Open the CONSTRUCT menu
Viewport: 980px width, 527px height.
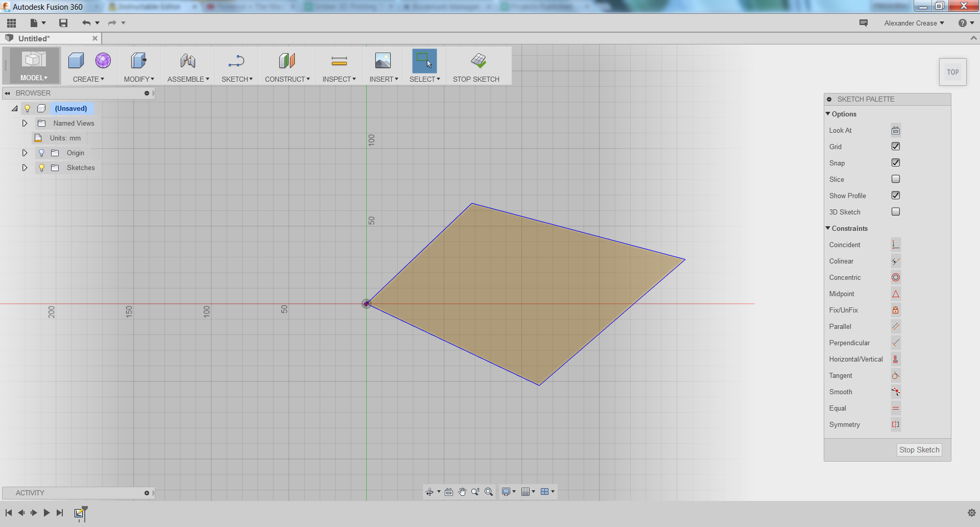(x=288, y=79)
